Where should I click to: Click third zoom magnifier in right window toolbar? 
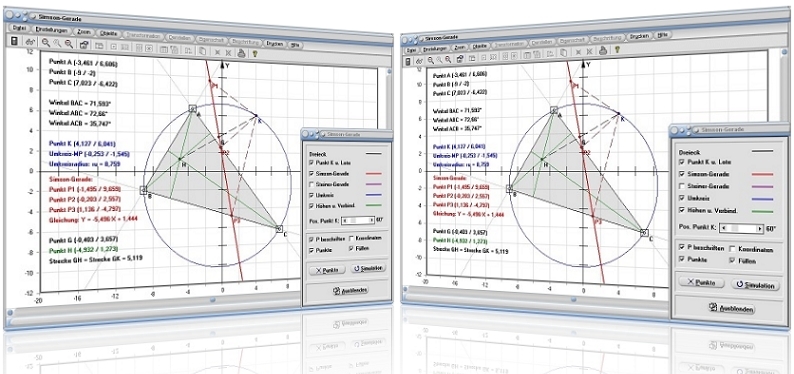[x=448, y=59]
